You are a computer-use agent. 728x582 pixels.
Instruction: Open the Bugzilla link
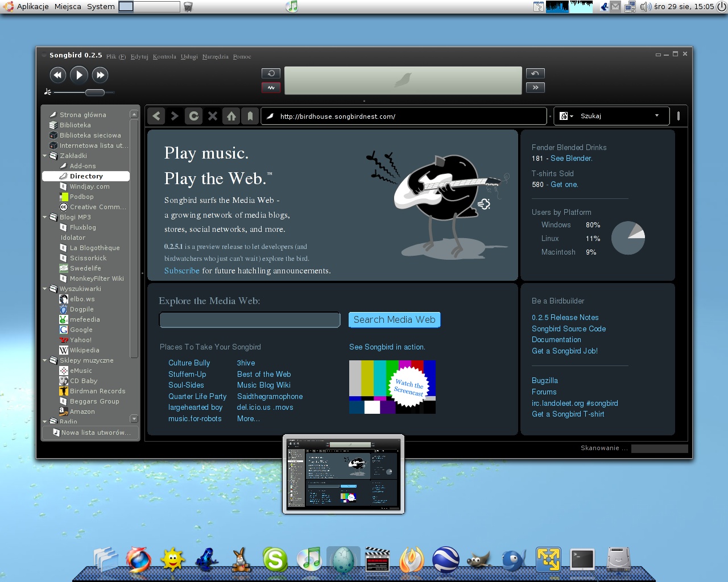pyautogui.click(x=545, y=380)
